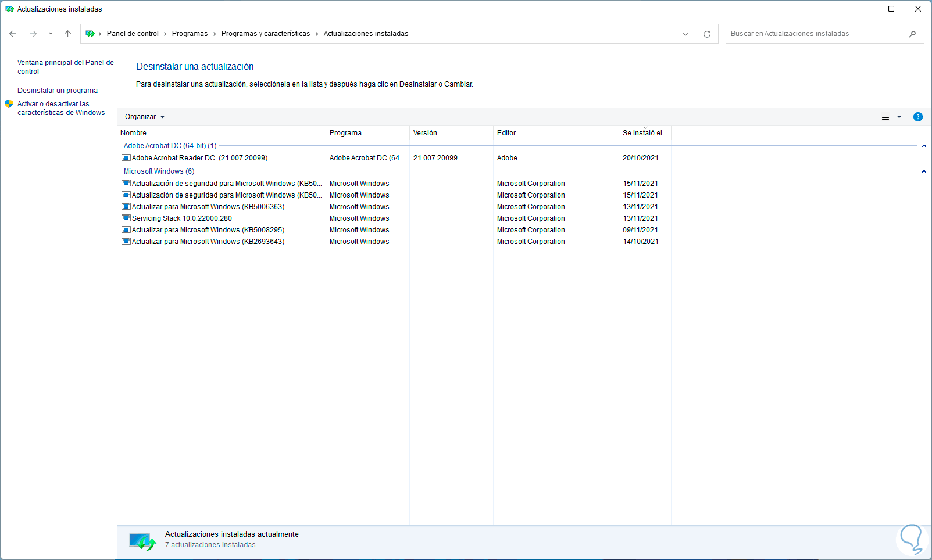Click the Actualizaciones instaladas breadcrumb
This screenshot has width=932, height=560.
click(366, 34)
